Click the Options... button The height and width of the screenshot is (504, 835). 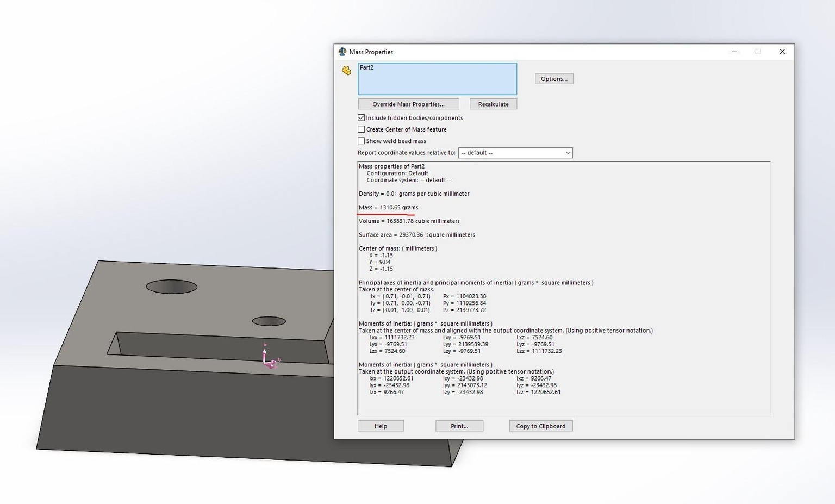tap(554, 79)
